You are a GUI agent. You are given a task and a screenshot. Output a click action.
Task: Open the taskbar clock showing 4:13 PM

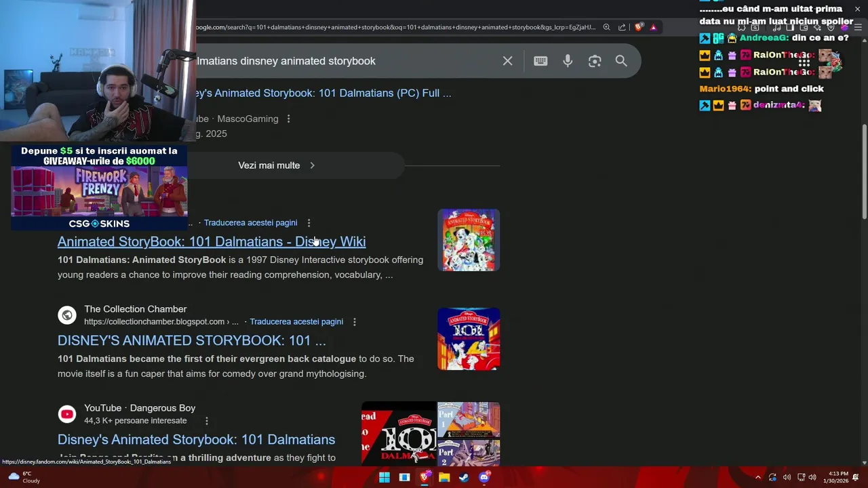point(835,477)
